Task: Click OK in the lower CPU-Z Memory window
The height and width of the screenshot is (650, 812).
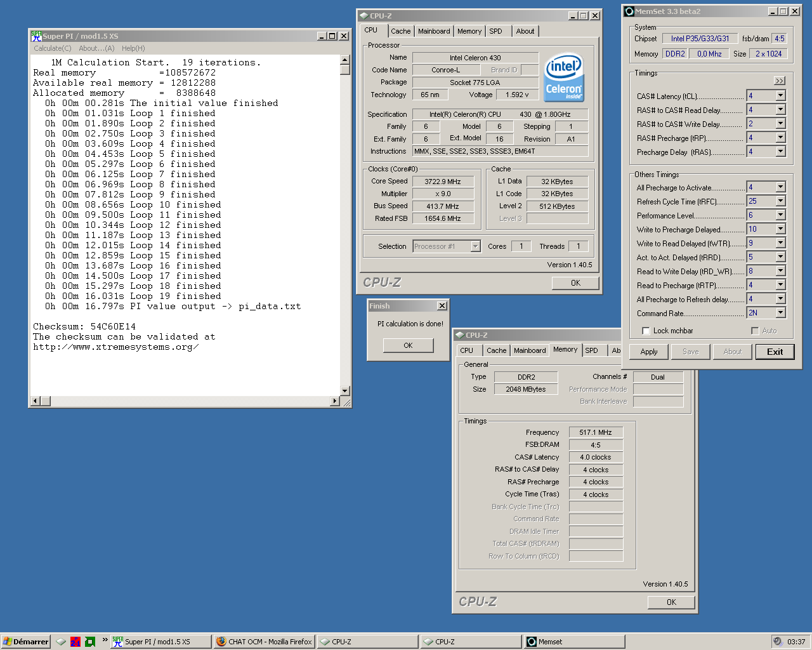Action: click(671, 602)
